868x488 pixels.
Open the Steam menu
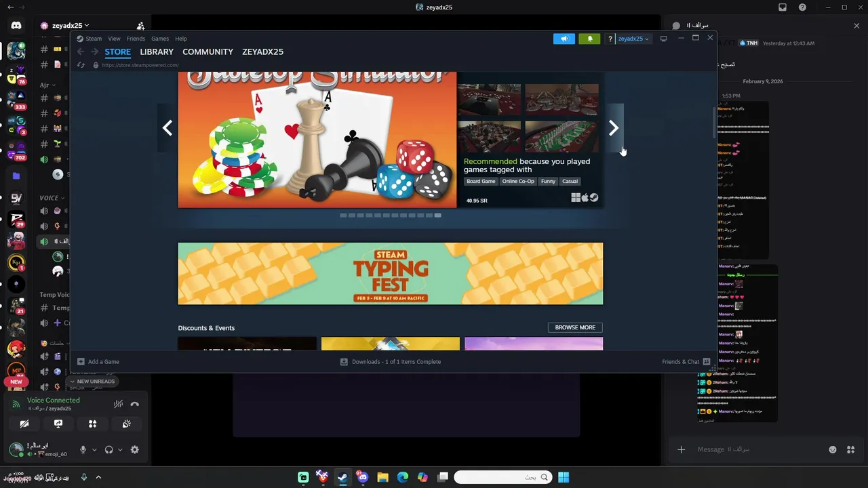tap(94, 39)
